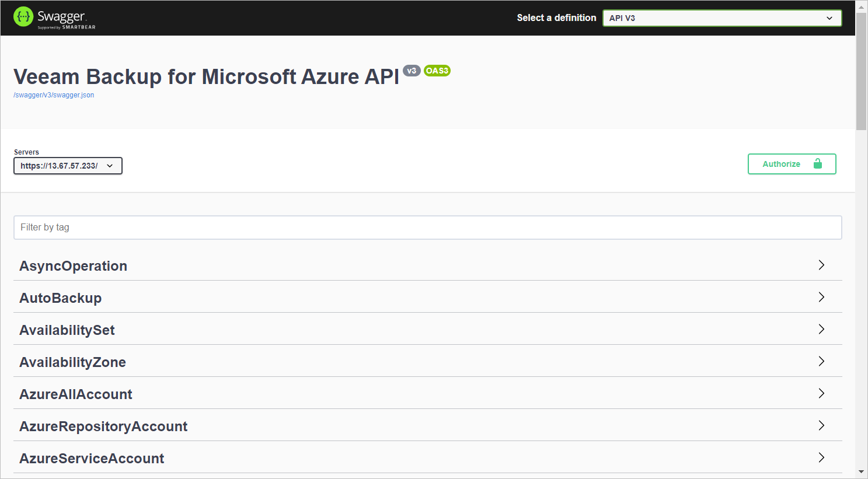Click the AzureRepositoryAccount tag heading
This screenshot has width=868, height=479.
coord(103,426)
